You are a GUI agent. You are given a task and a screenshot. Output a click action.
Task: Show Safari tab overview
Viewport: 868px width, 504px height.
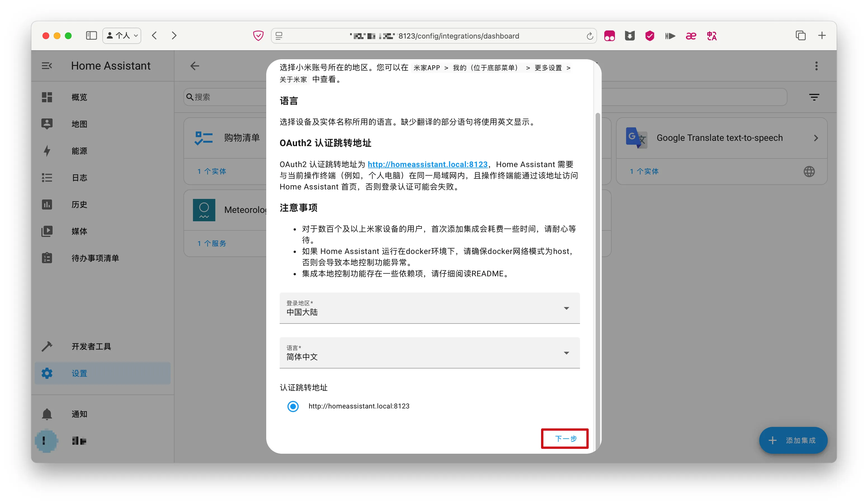pos(801,35)
